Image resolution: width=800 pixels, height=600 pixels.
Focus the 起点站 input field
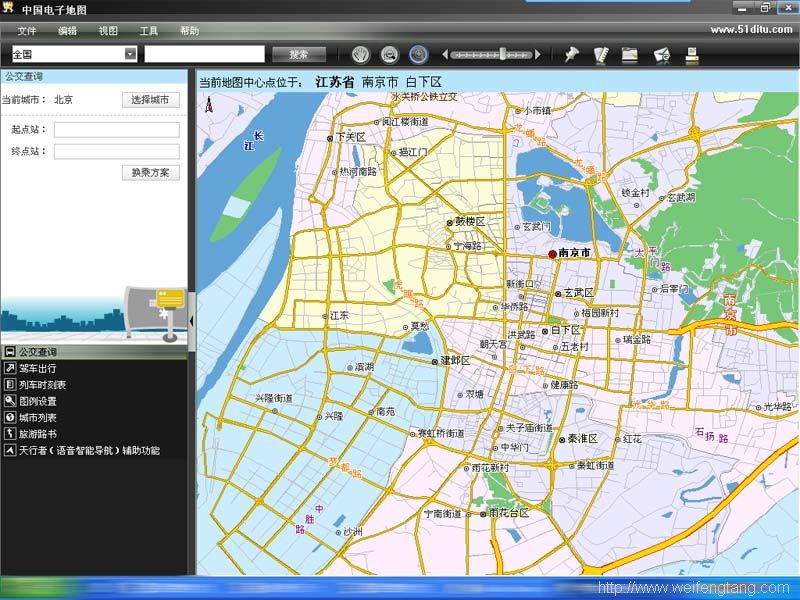pyautogui.click(x=117, y=130)
